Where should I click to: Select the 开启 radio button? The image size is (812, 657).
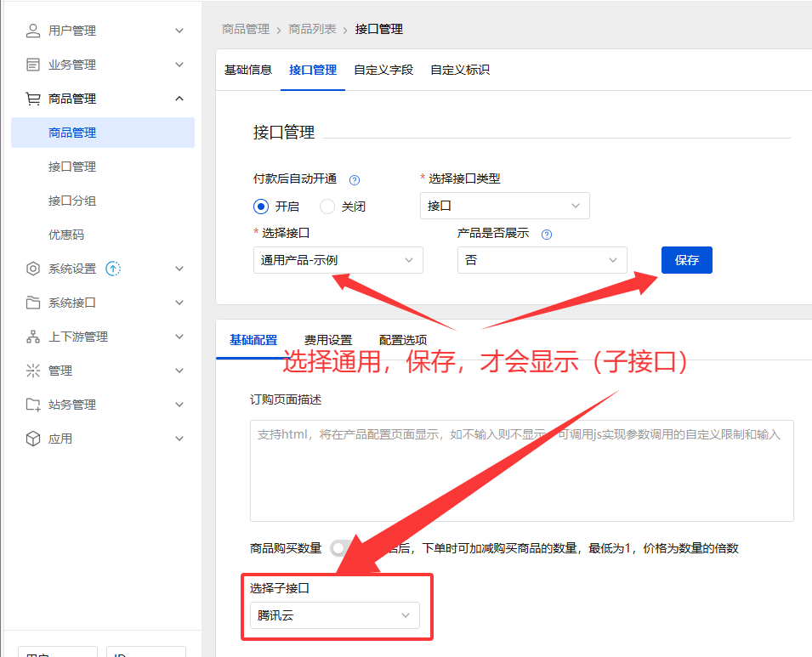[x=261, y=206]
